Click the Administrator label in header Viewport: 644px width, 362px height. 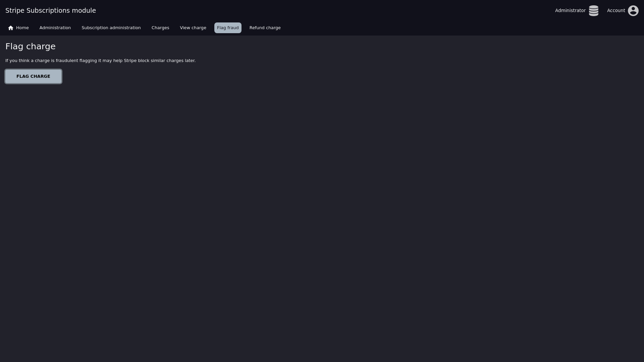click(570, 10)
